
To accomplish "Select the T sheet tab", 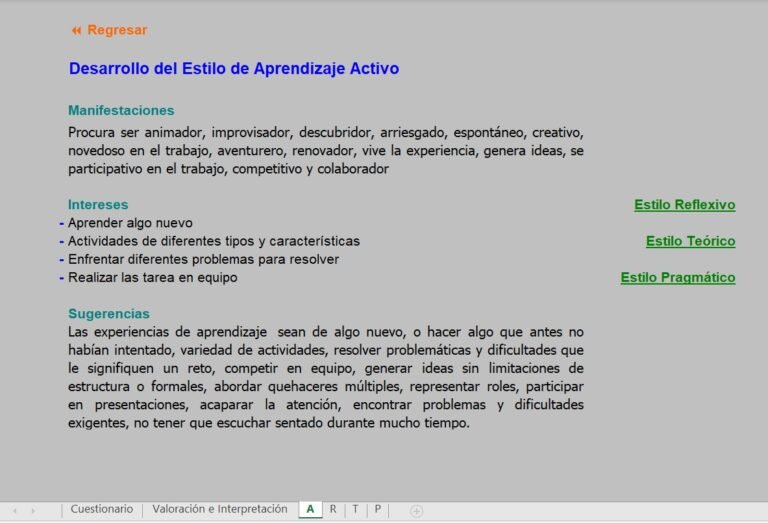I will click(x=356, y=509).
